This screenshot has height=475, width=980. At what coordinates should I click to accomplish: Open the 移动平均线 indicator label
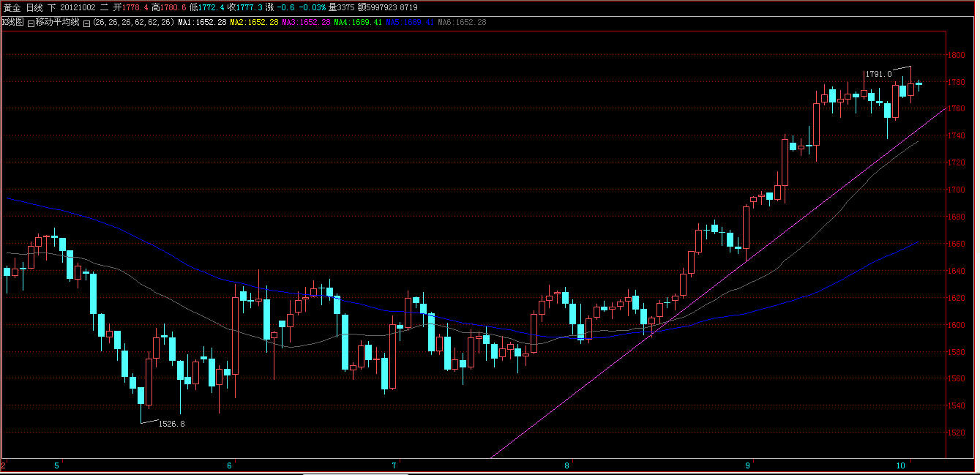tap(57, 22)
